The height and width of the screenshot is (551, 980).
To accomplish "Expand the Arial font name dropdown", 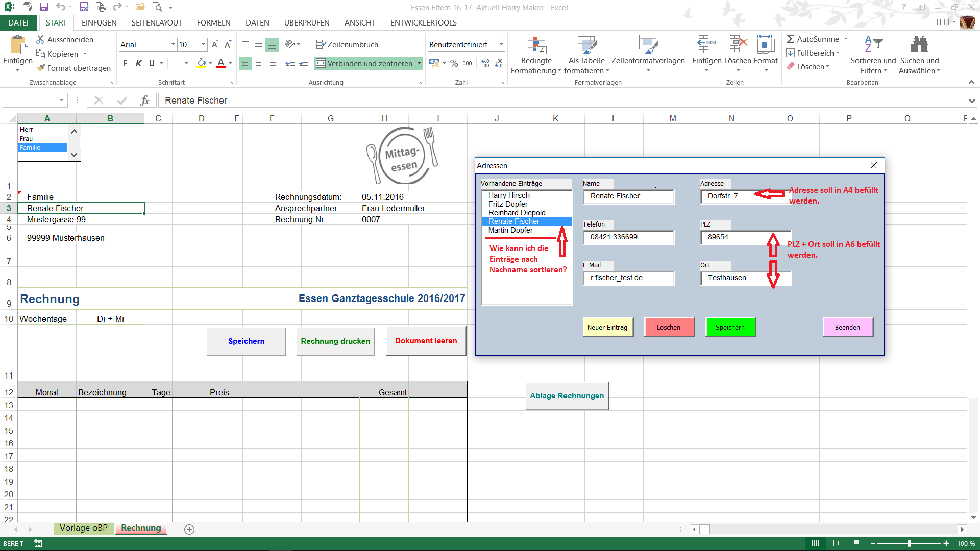I will coord(173,45).
